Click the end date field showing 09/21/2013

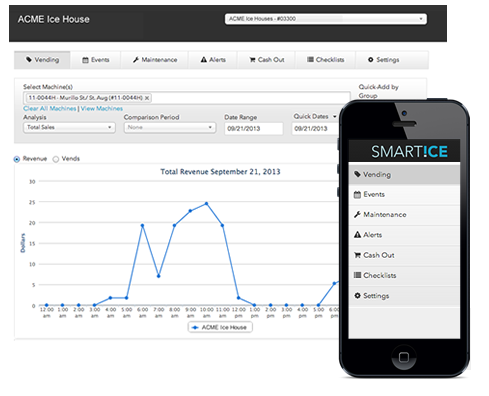316,129
